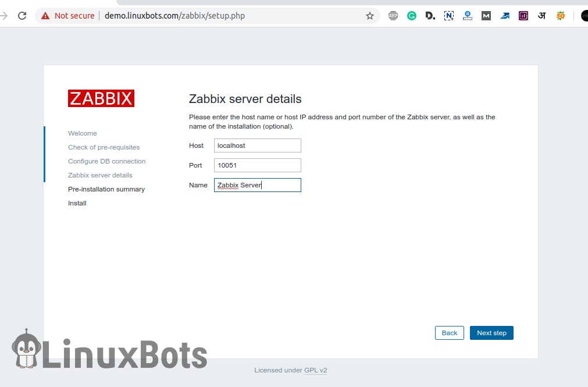This screenshot has width=588, height=387.
Task: Open the page-ruler extension icon
Action: coord(468,16)
